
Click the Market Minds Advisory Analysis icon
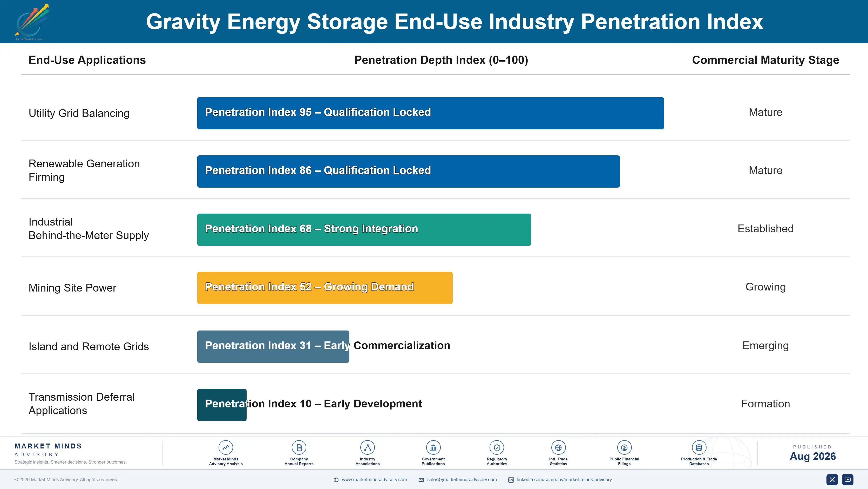point(226,447)
